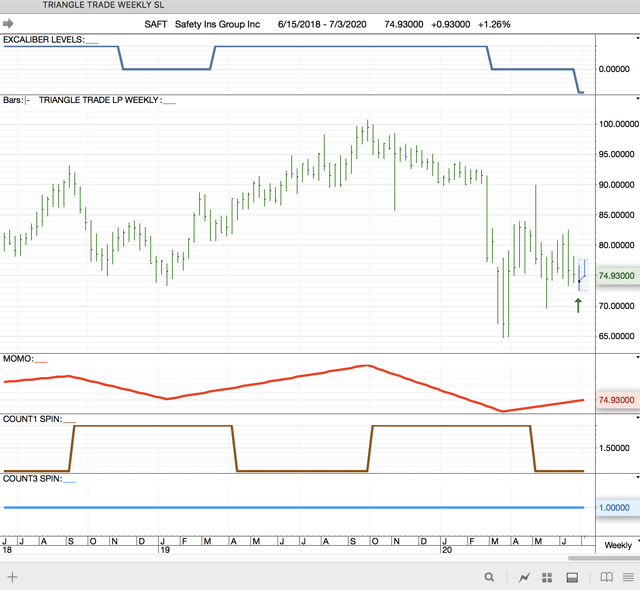Image resolution: width=640 pixels, height=590 pixels.
Task: Click the EXCALIBER LEVELS blue line swatch
Action: [92, 42]
